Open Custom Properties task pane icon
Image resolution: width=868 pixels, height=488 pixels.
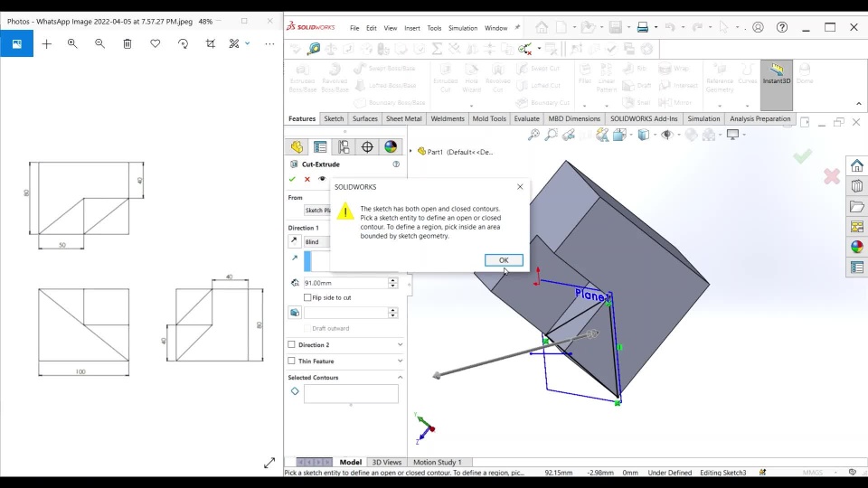pos(857,267)
